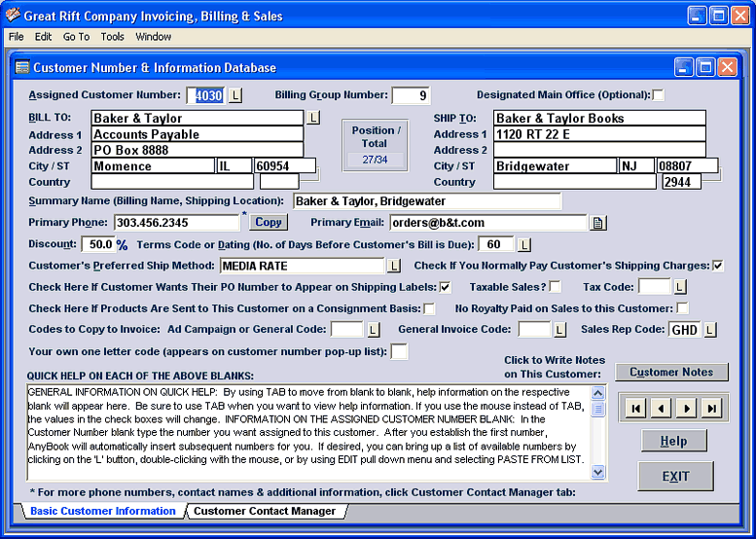Click the EXIT button
This screenshot has width=756, height=539.
(675, 477)
